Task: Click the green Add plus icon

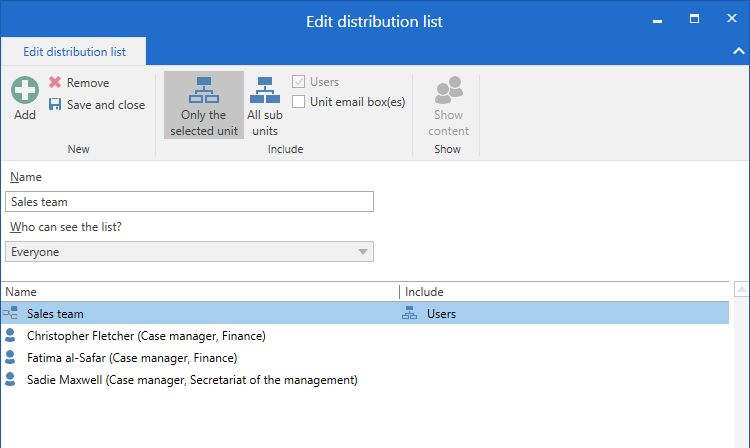Action: point(25,91)
